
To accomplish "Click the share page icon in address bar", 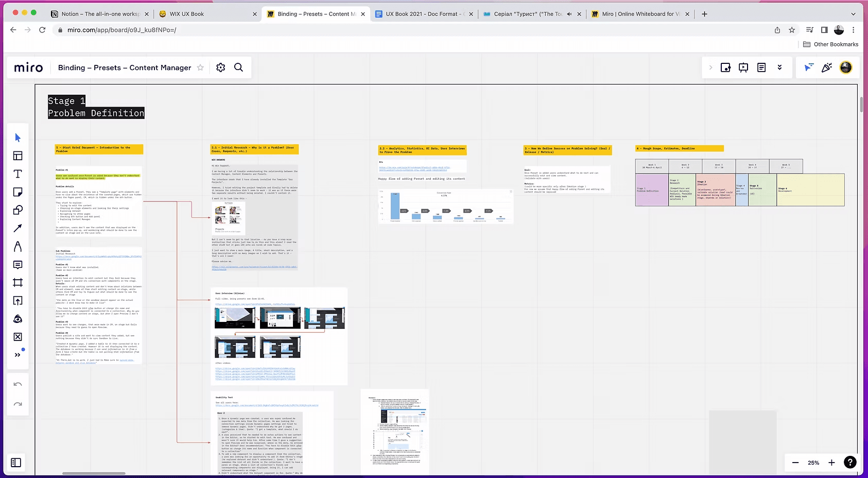I will point(777,30).
